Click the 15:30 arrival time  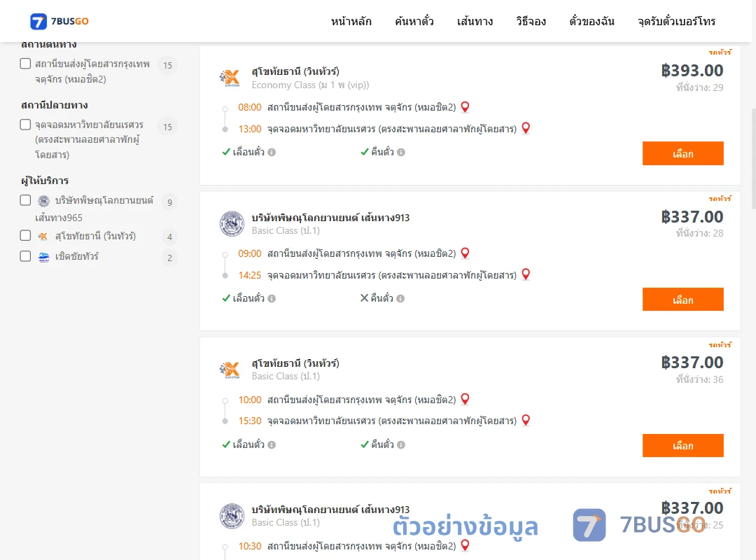click(x=250, y=421)
